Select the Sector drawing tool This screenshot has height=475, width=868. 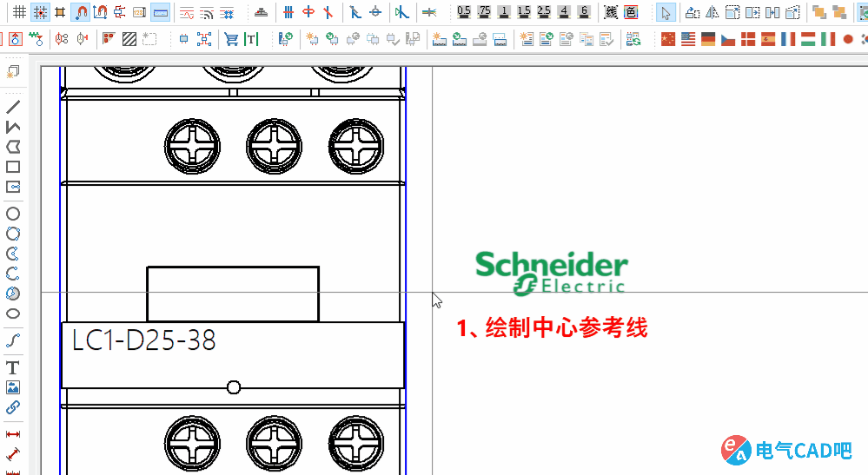(13, 294)
